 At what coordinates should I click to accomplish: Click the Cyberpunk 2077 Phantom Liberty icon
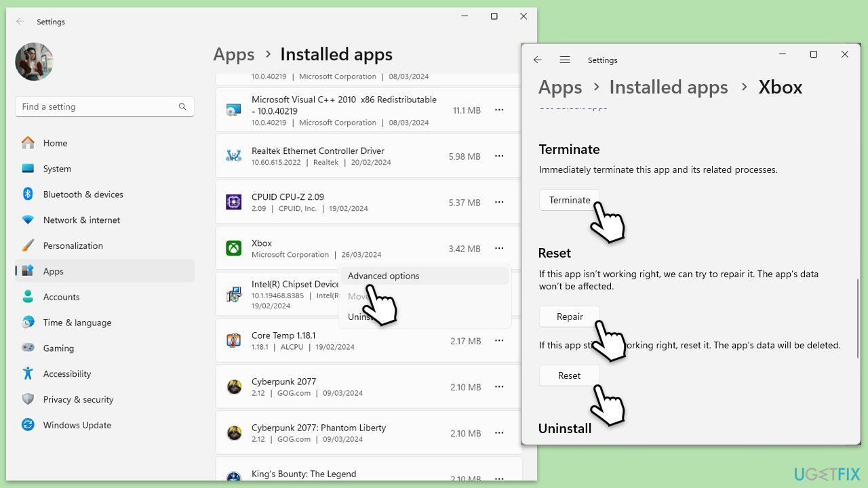pyautogui.click(x=233, y=433)
